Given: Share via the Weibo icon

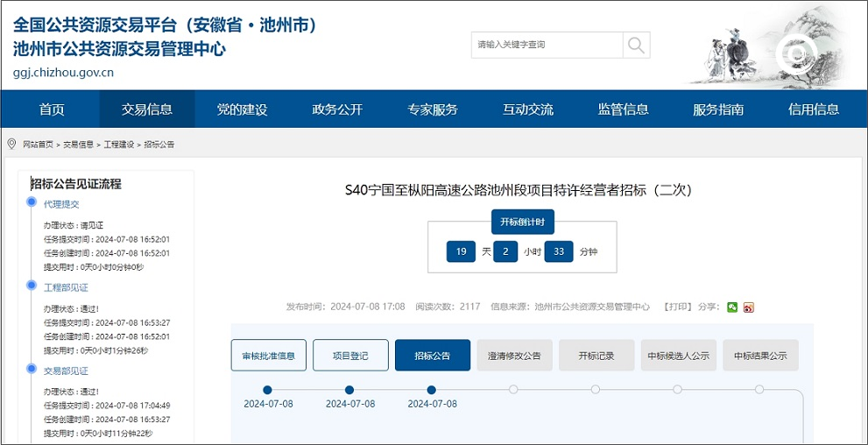Looking at the screenshot, I should [749, 307].
